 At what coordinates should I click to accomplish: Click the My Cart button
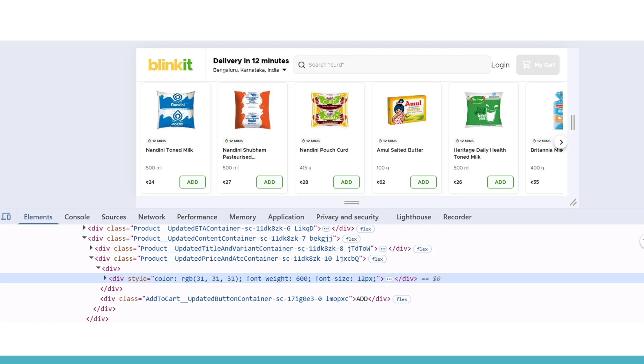coord(538,65)
